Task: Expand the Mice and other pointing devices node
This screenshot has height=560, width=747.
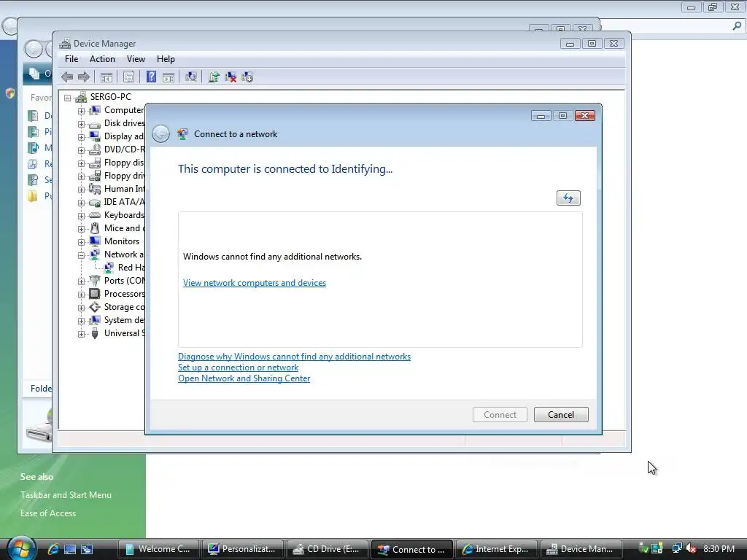Action: 81,229
